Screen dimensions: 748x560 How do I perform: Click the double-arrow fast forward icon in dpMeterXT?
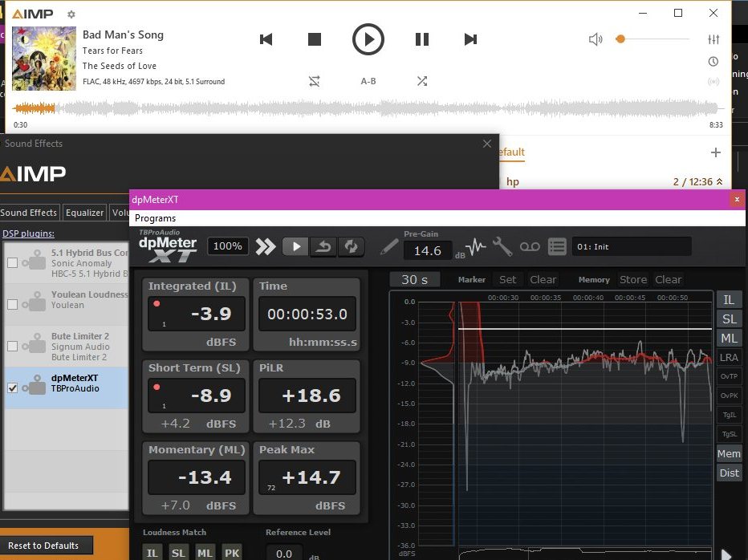(265, 246)
